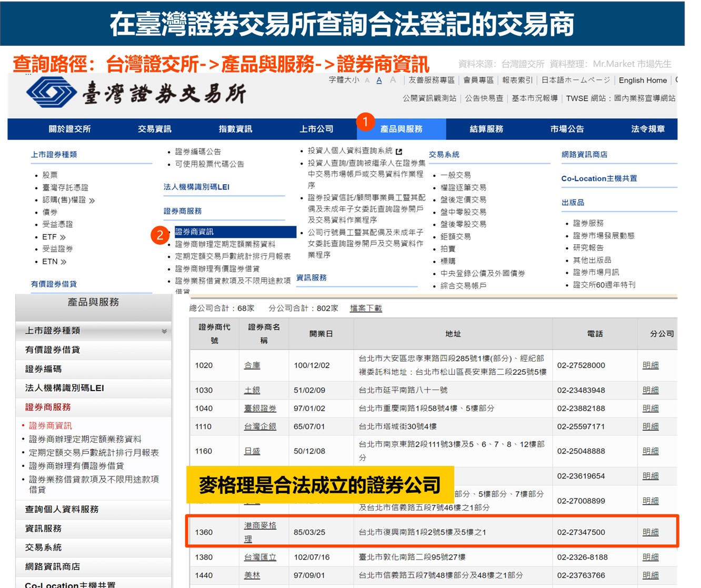
Task: Open 基本市況報導 link
Action: click(534, 98)
